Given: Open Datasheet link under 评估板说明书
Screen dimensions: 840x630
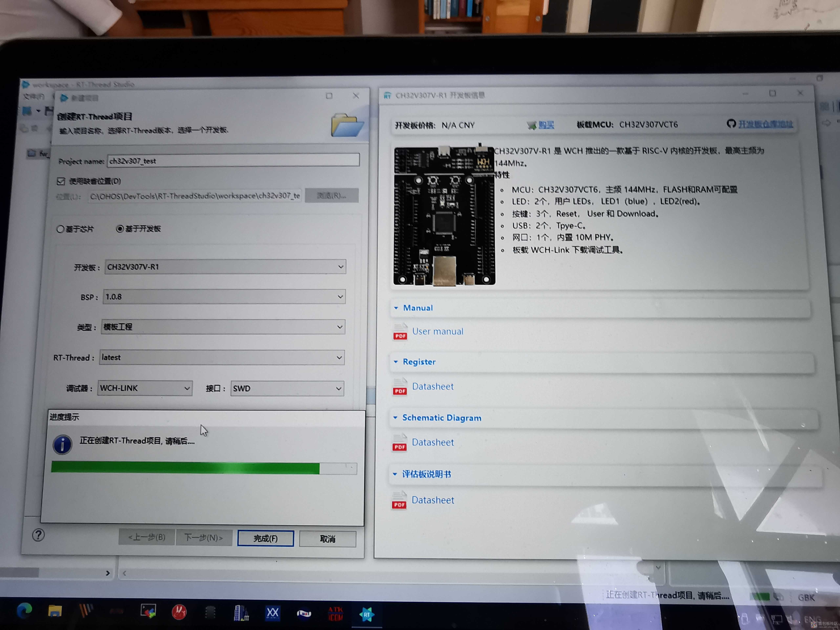Looking at the screenshot, I should [433, 500].
